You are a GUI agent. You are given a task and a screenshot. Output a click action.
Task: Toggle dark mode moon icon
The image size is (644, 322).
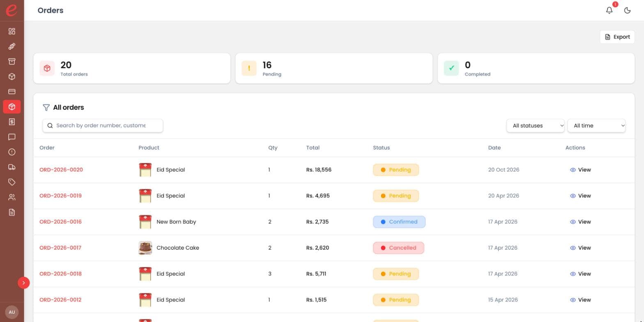pos(627,10)
